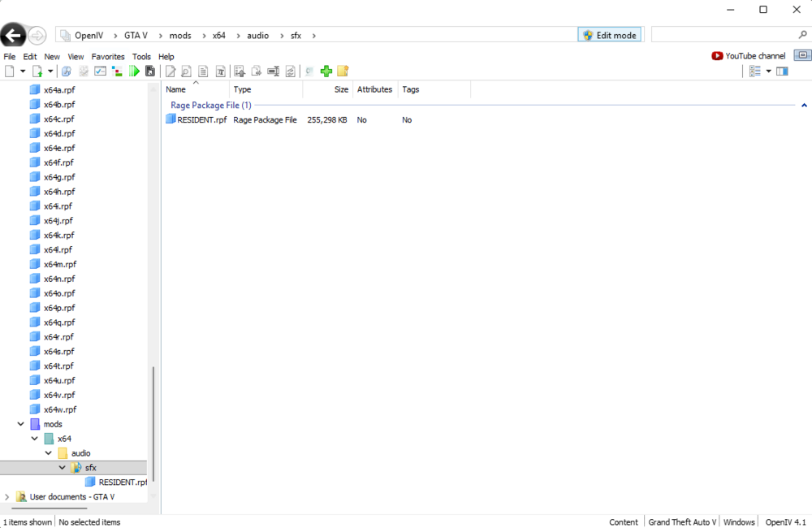The width and height of the screenshot is (812, 528).
Task: Open the Tools menu
Action: (141, 57)
